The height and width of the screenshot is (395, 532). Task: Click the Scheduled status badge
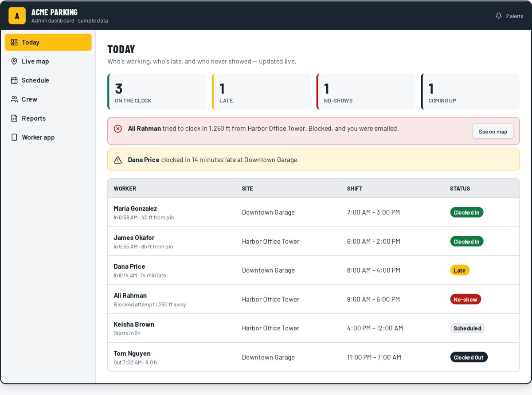point(467,329)
